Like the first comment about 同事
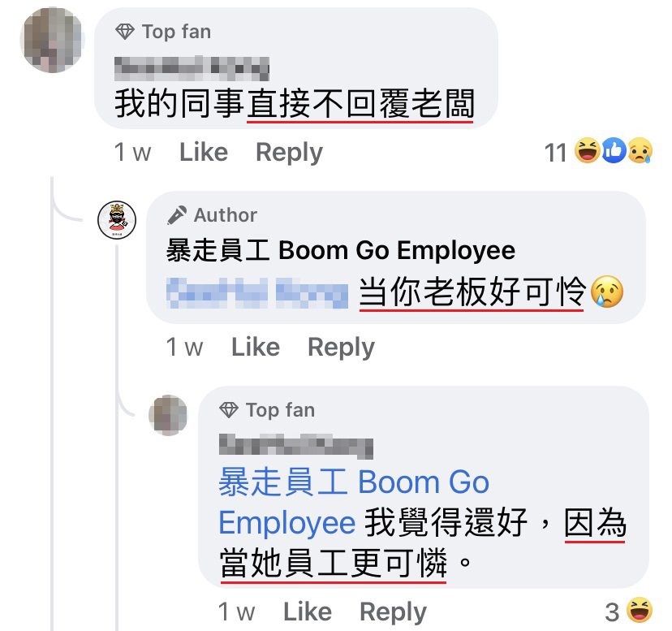 (204, 152)
